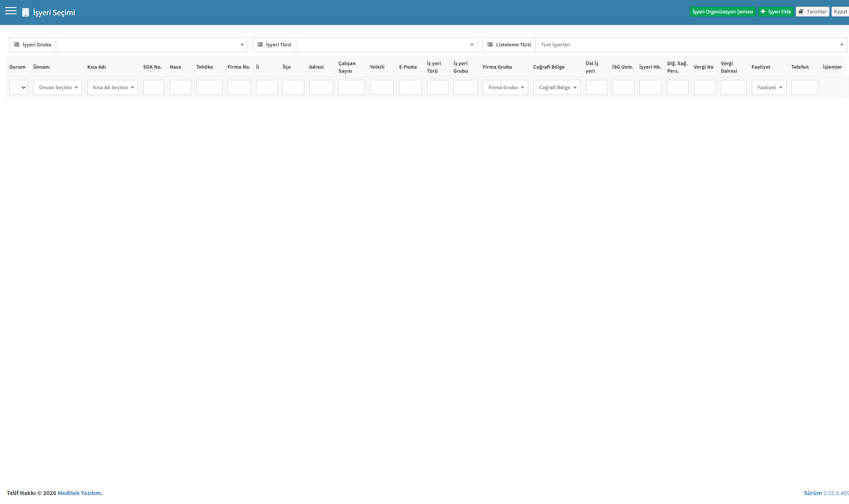Open the Faaliyet filter dropdown
849x504 pixels.
[x=769, y=87]
